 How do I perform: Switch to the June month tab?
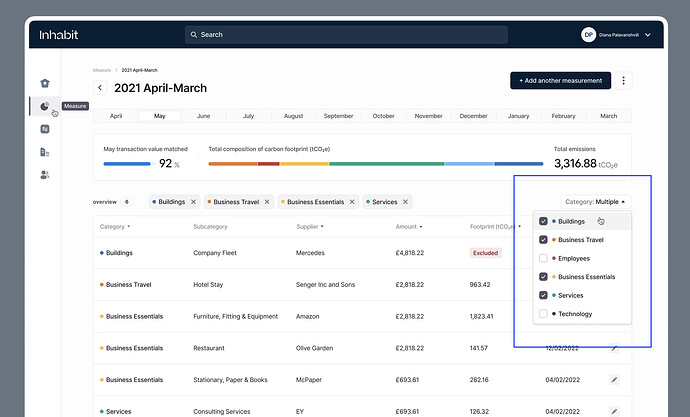[203, 116]
